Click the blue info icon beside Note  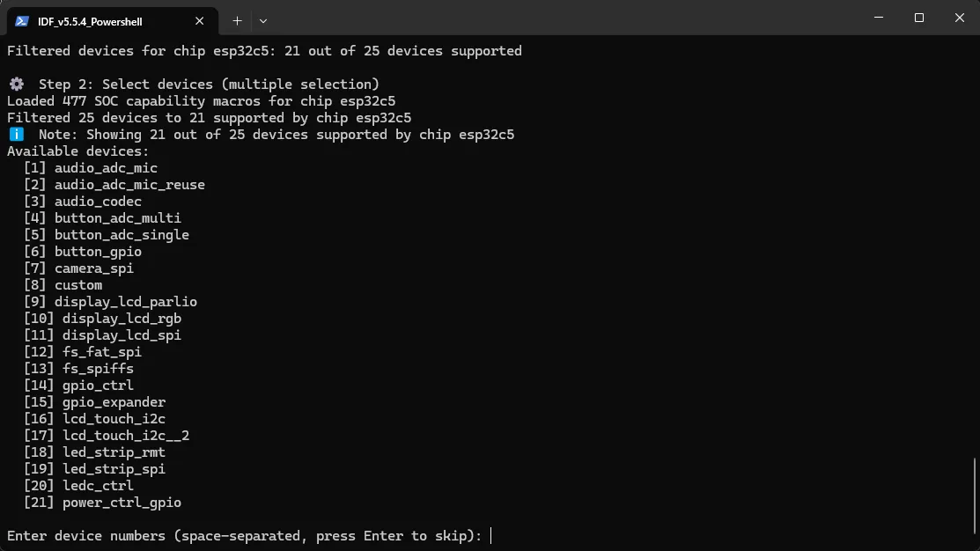coord(17,135)
